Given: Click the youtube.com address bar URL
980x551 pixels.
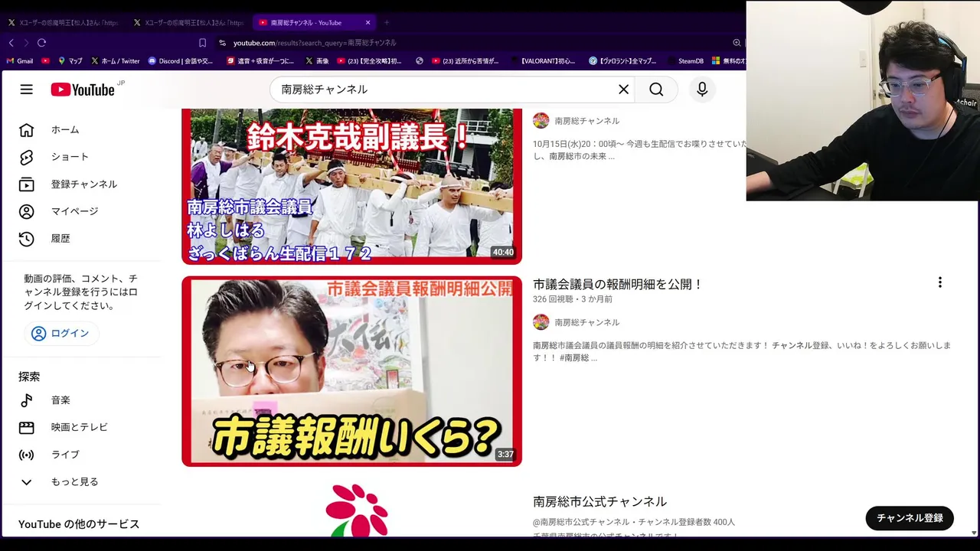Looking at the screenshot, I should [315, 43].
